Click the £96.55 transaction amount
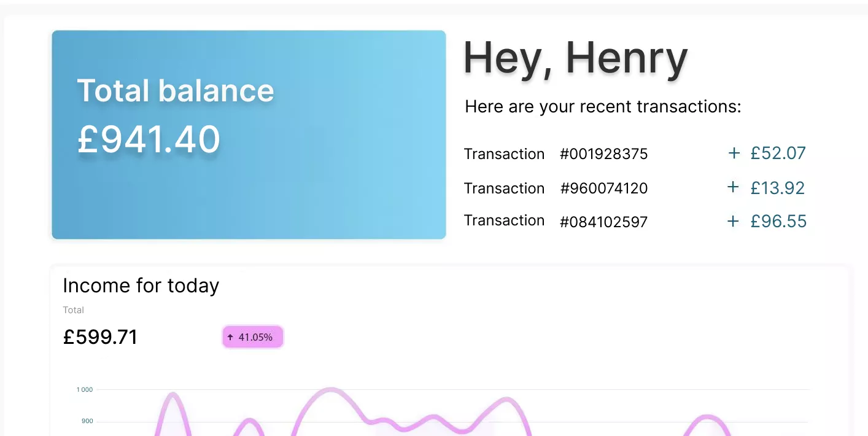The width and height of the screenshot is (868, 436). (778, 221)
